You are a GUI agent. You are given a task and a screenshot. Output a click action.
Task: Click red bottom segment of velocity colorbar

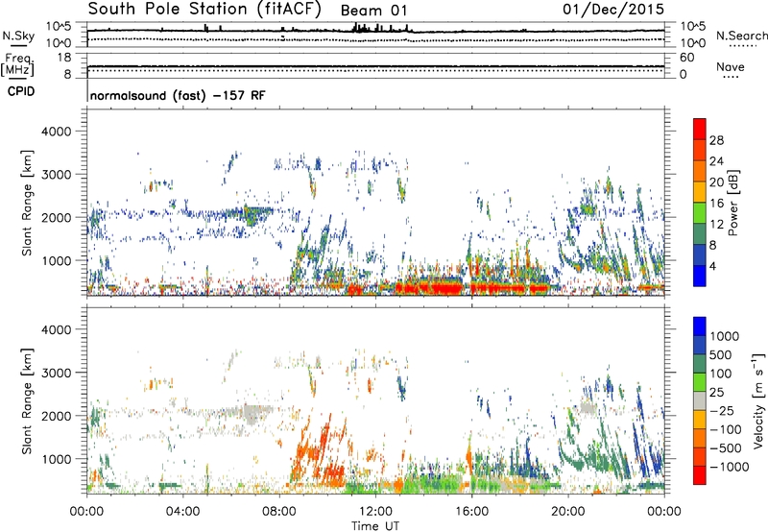pyautogui.click(x=700, y=475)
